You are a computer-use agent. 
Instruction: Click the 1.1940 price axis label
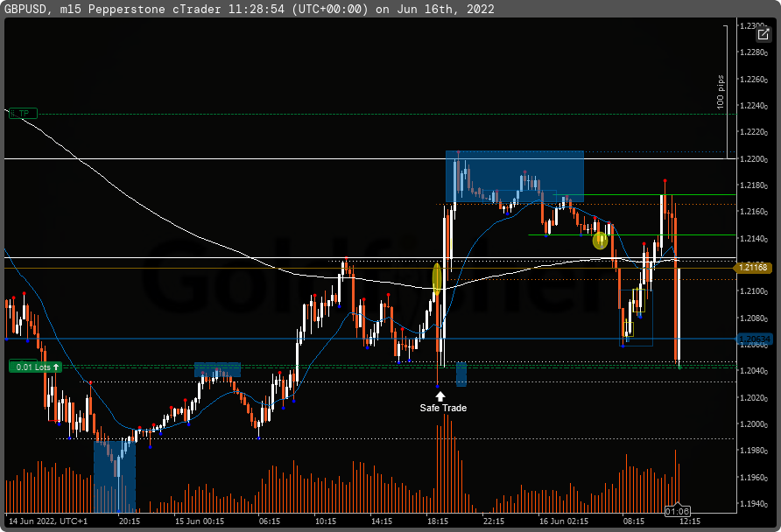click(x=753, y=504)
